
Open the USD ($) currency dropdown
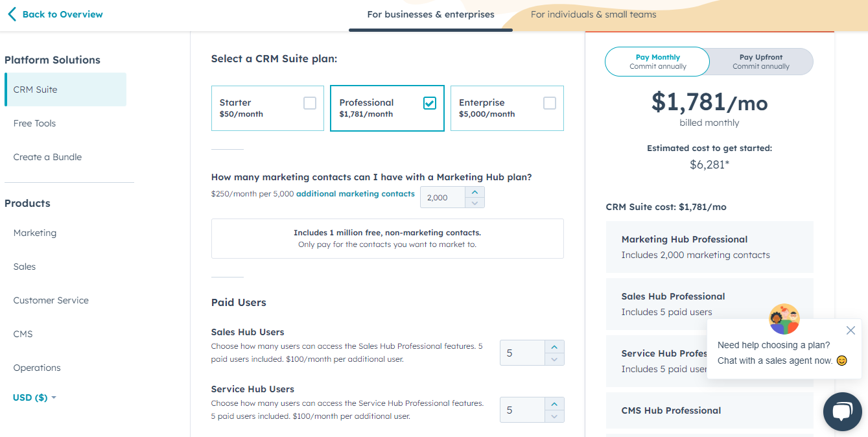(x=34, y=397)
